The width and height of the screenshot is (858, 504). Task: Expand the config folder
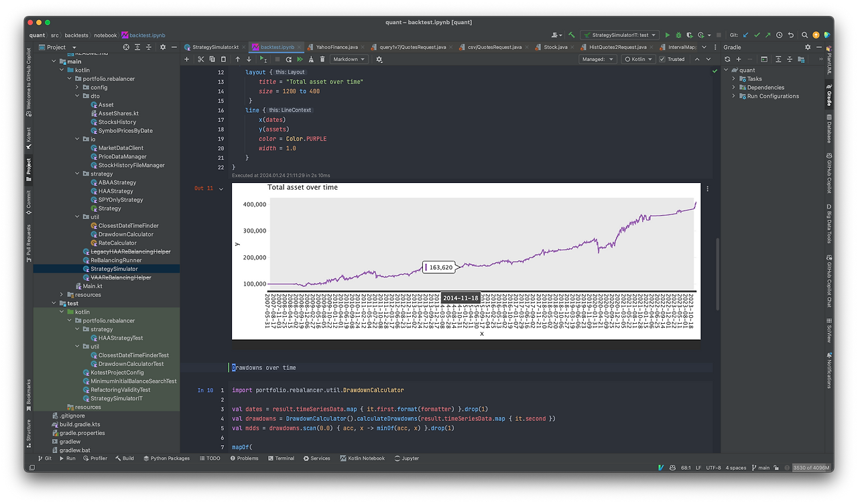tap(77, 87)
